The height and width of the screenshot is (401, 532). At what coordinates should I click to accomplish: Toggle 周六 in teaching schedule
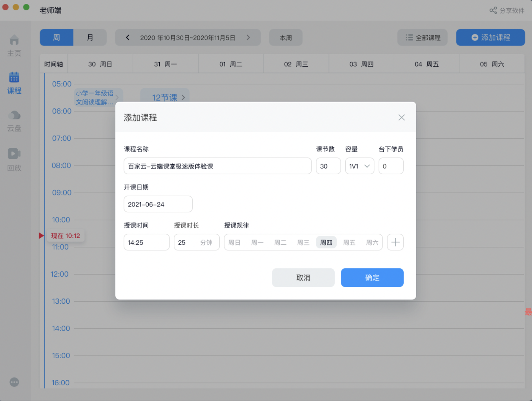pyautogui.click(x=372, y=242)
